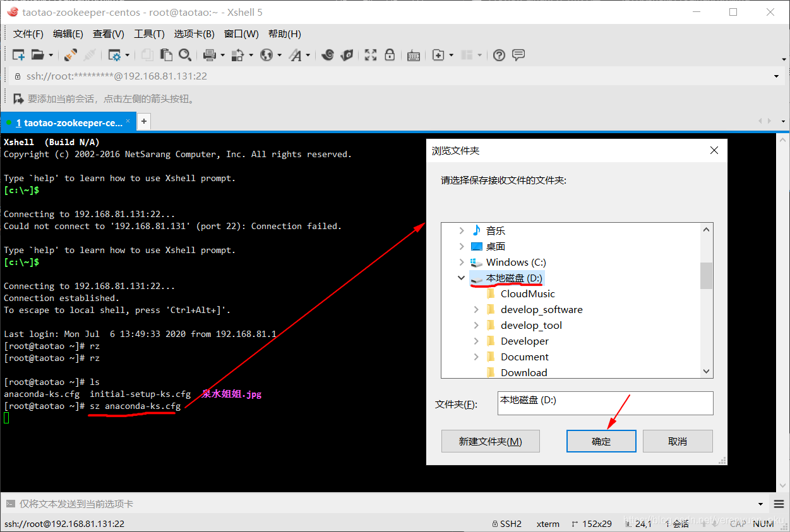The image size is (790, 532).
Task: Click the xterm status bar entry
Action: [548, 524]
